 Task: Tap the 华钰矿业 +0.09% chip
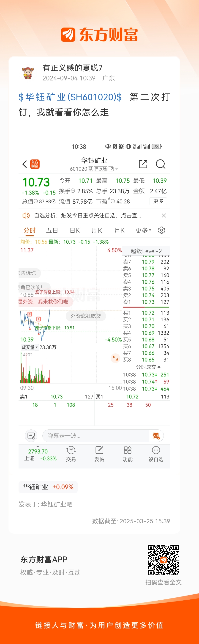pyautogui.click(x=48, y=487)
